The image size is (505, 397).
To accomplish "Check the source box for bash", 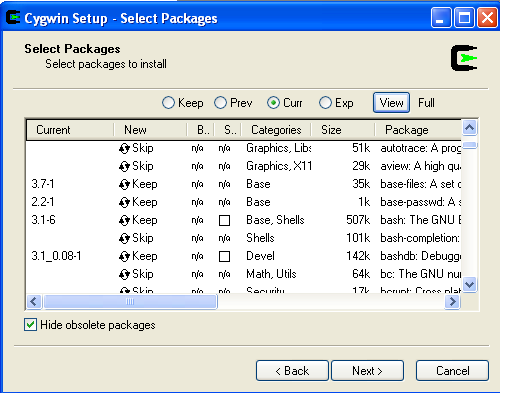I will click(x=224, y=220).
